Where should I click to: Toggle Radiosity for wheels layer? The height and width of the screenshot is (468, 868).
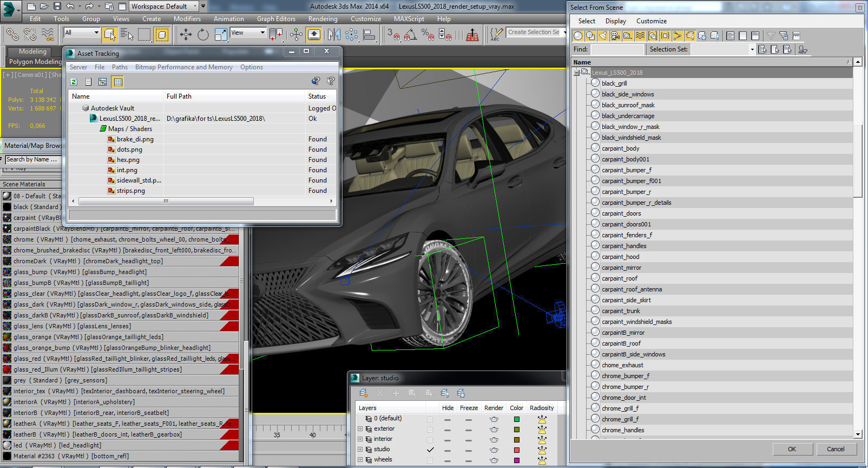pos(542,460)
